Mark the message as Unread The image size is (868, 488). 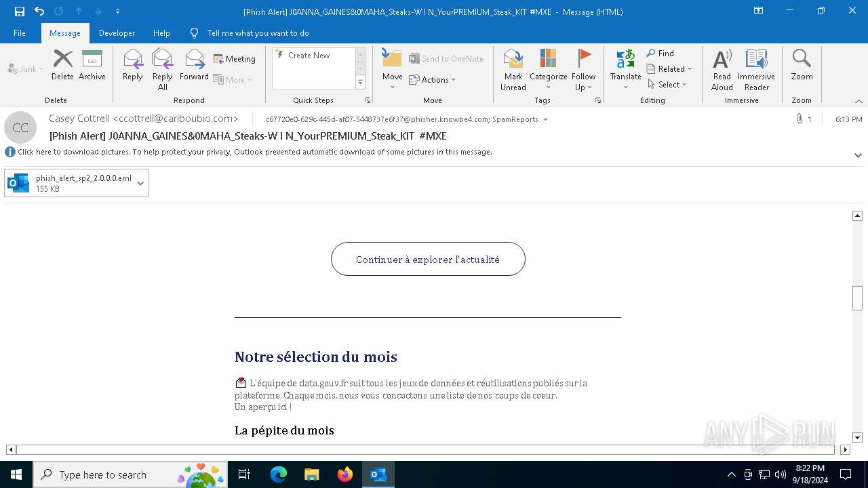(513, 70)
